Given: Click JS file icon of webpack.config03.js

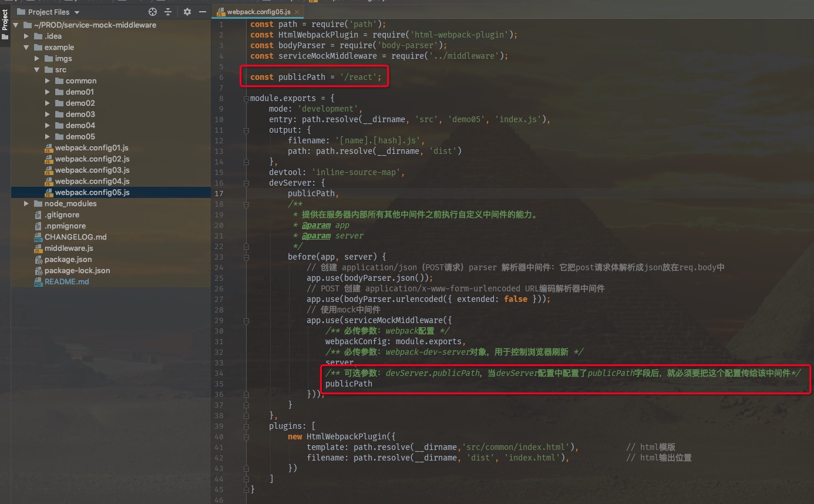Looking at the screenshot, I should [49, 170].
